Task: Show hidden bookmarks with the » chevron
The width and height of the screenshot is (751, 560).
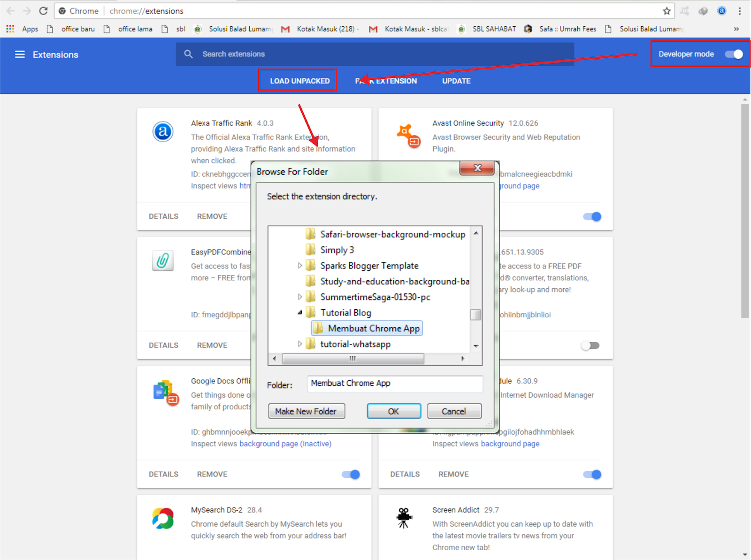Action: [736, 29]
